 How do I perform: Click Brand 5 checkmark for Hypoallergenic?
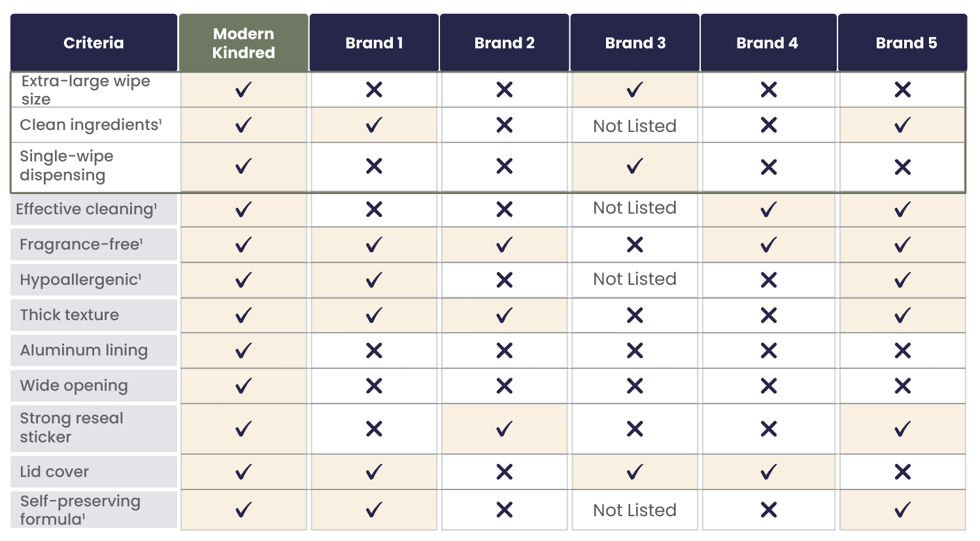(x=902, y=280)
